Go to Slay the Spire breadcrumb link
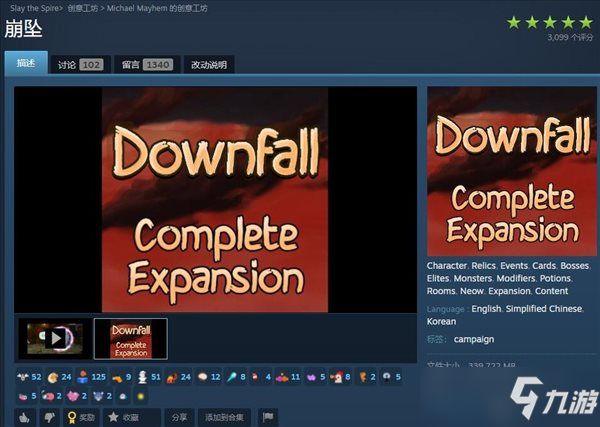 (x=34, y=8)
